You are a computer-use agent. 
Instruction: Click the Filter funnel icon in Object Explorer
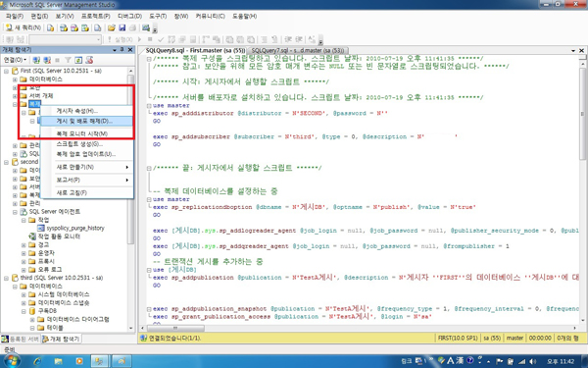[x=68, y=60]
